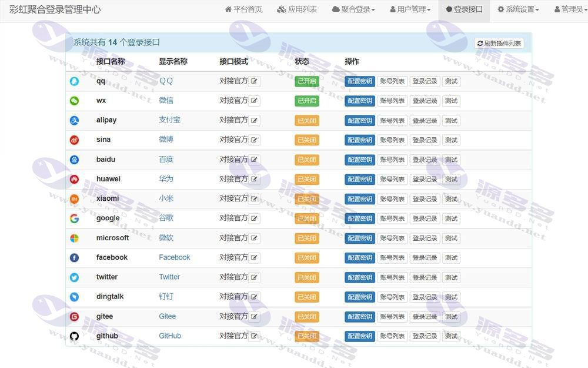588x368 pixels.
Task: Click the QQ penguin icon
Action: click(x=74, y=81)
